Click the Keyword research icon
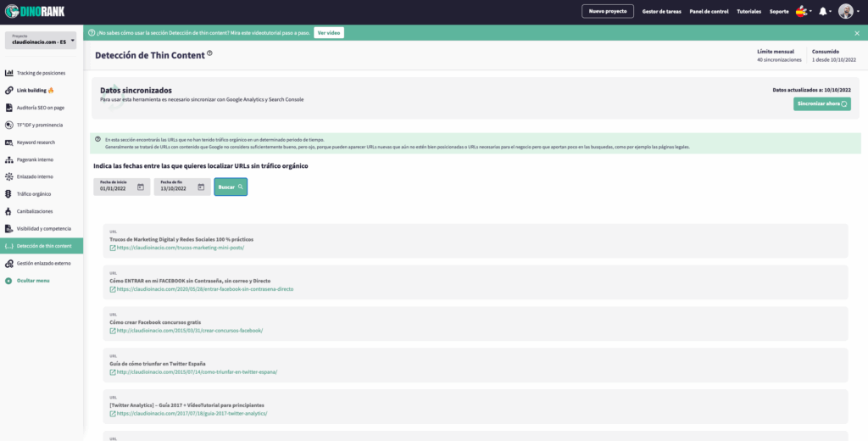This screenshot has height=441, width=868. tap(8, 142)
